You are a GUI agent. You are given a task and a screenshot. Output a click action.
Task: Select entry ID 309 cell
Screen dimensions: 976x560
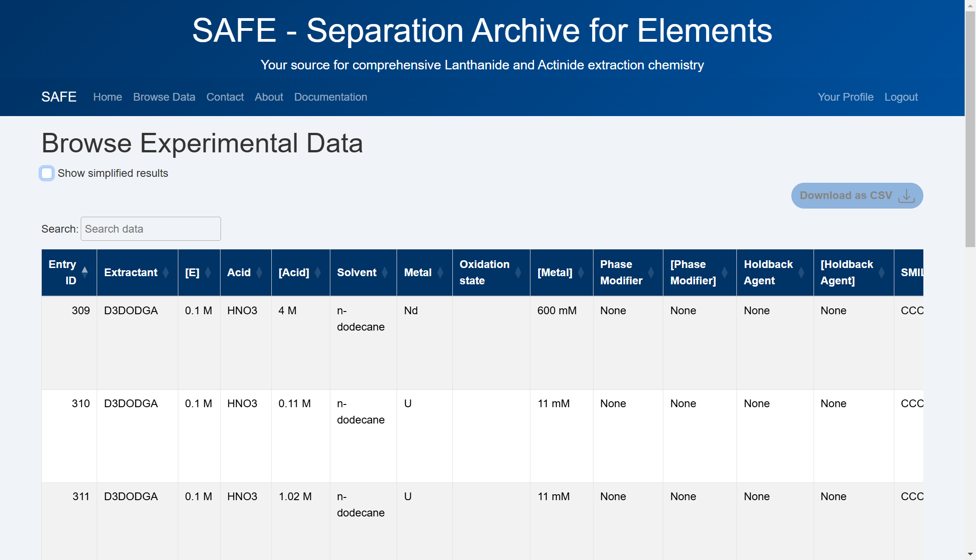69,343
